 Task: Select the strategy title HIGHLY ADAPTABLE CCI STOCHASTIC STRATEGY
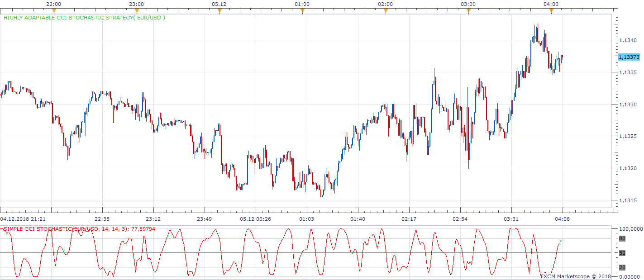click(85, 18)
